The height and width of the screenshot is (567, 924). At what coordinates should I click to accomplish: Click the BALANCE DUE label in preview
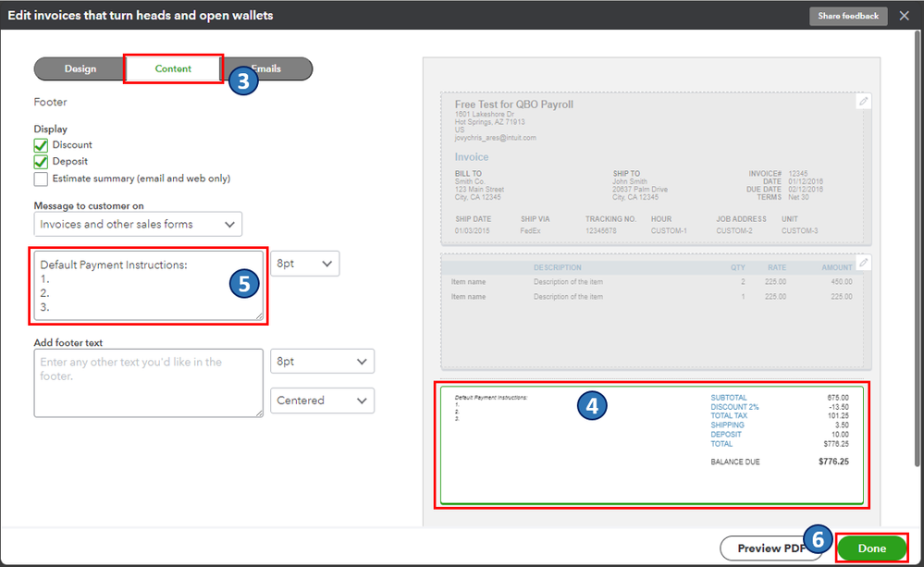[734, 462]
